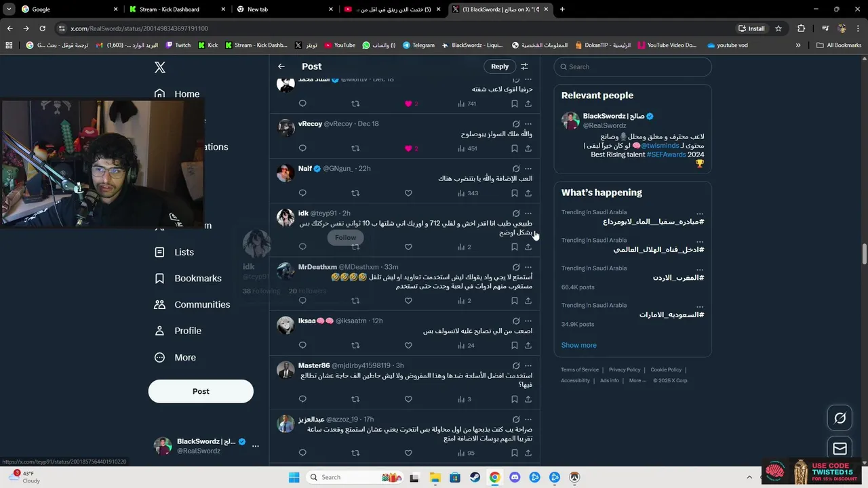Share vRecoy's reply
The height and width of the screenshot is (488, 868).
pos(528,148)
